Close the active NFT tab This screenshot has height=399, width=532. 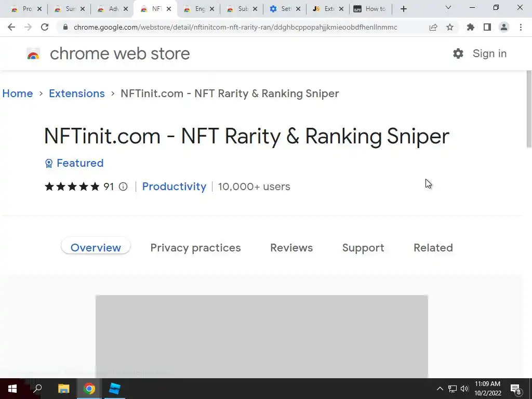(x=169, y=9)
